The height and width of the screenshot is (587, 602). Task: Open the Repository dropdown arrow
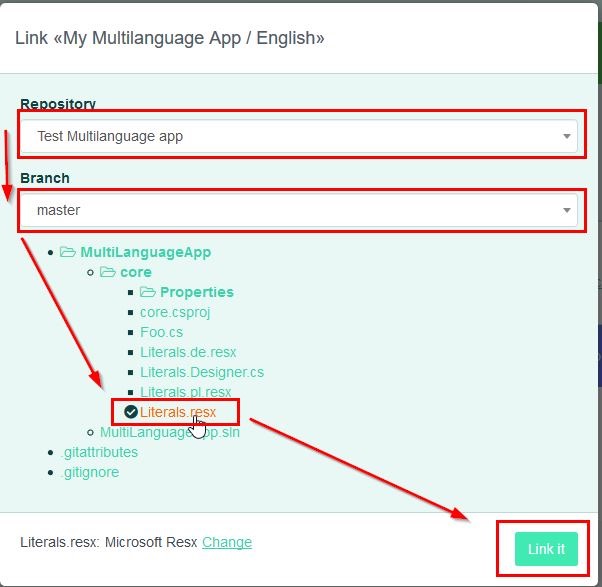click(567, 136)
